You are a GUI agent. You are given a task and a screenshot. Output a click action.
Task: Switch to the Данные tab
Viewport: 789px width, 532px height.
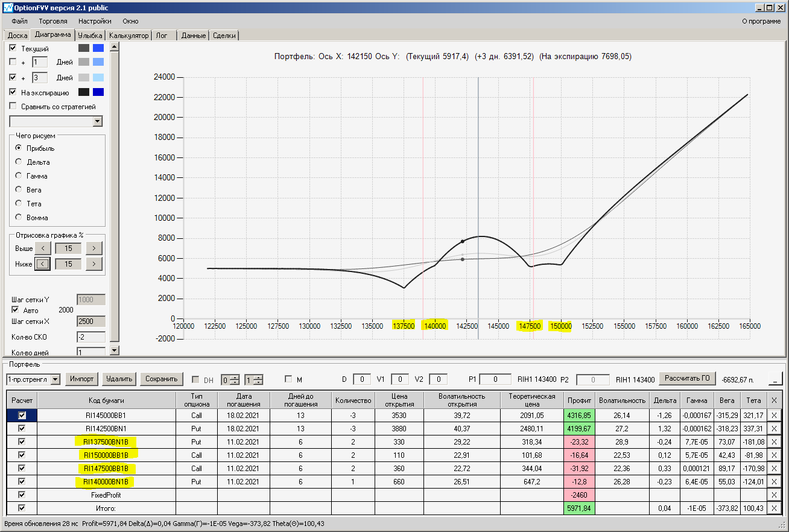194,36
